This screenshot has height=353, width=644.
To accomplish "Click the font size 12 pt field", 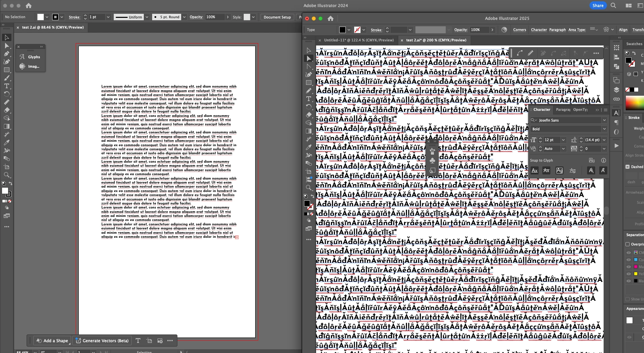I will coord(552,140).
